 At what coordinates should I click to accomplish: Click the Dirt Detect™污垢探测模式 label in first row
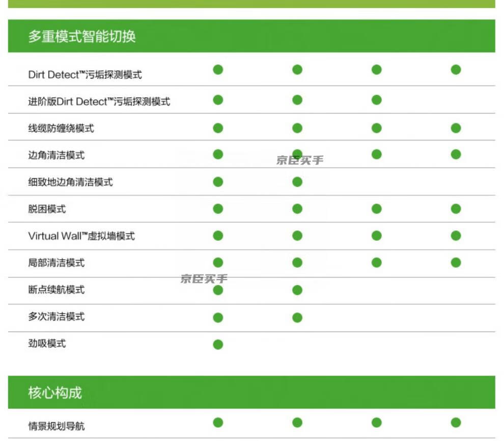click(x=85, y=75)
